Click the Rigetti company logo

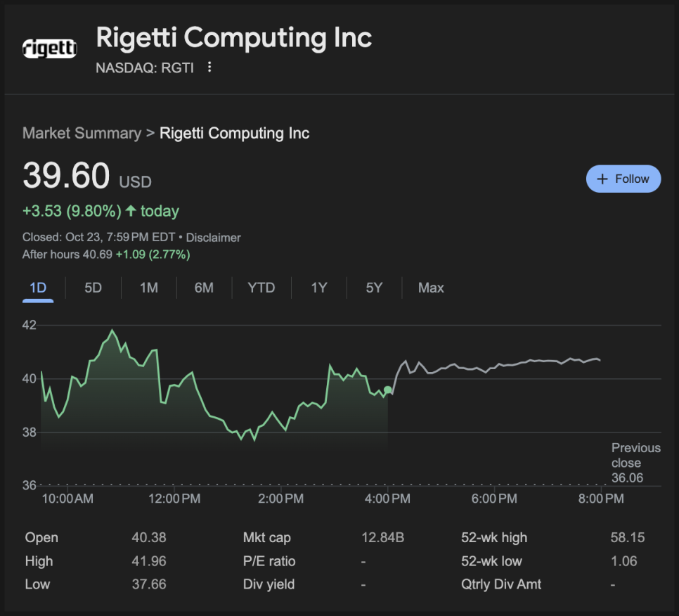49,49
